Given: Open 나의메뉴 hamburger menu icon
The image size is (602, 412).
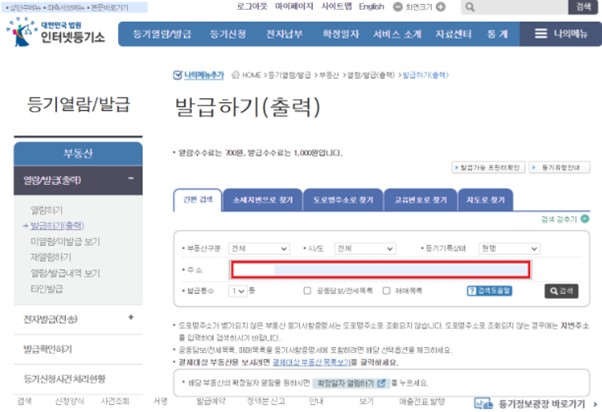Looking at the screenshot, I should [x=541, y=33].
